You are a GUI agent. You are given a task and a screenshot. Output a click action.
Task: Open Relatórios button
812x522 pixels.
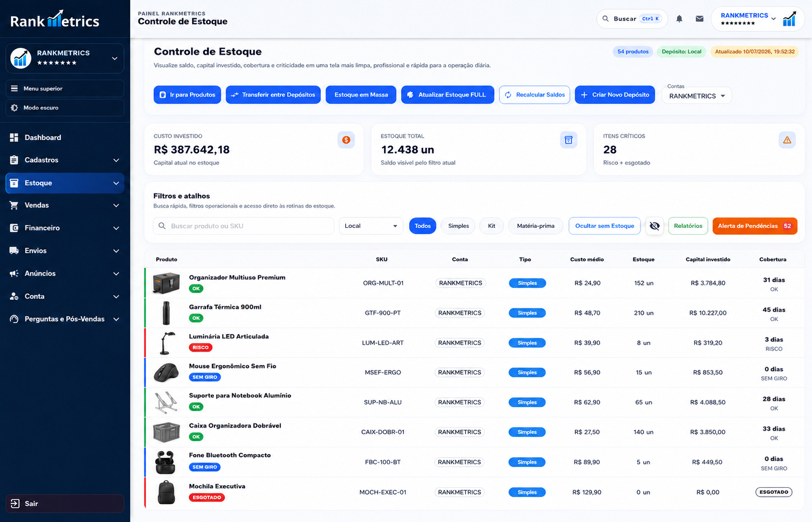(x=688, y=226)
